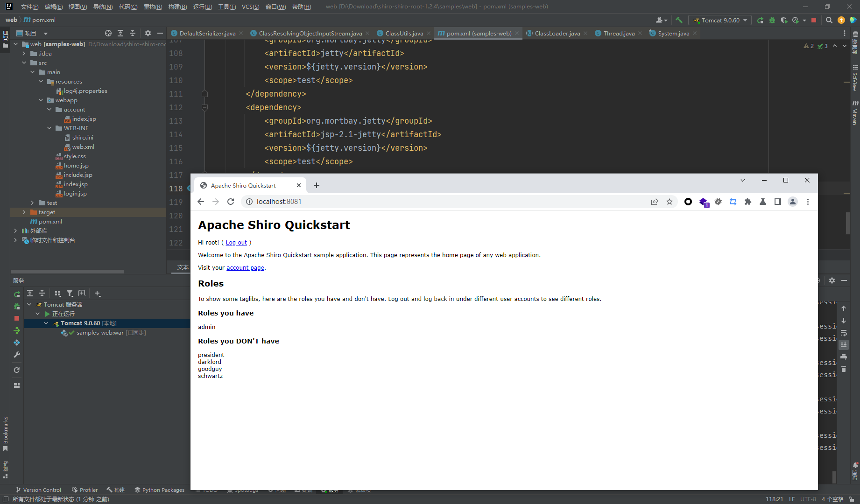Switch to ClassLoader.java editor tab
The height and width of the screenshot is (504, 860).
point(557,33)
